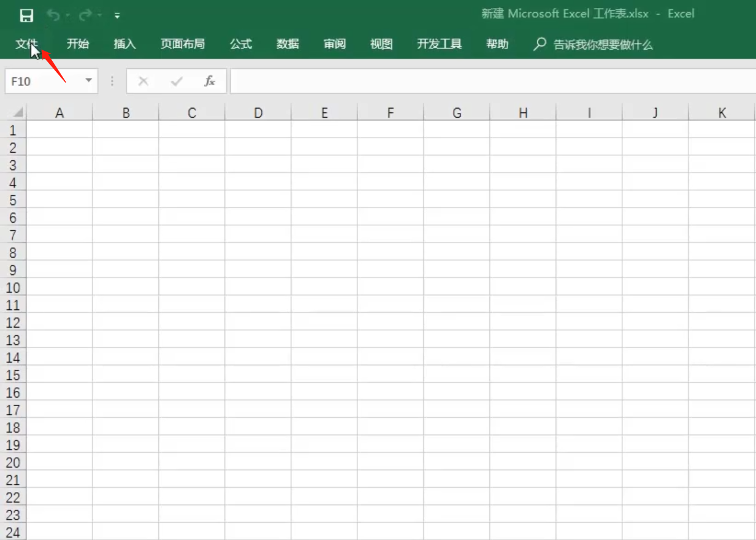Select row 4 header

click(13, 182)
